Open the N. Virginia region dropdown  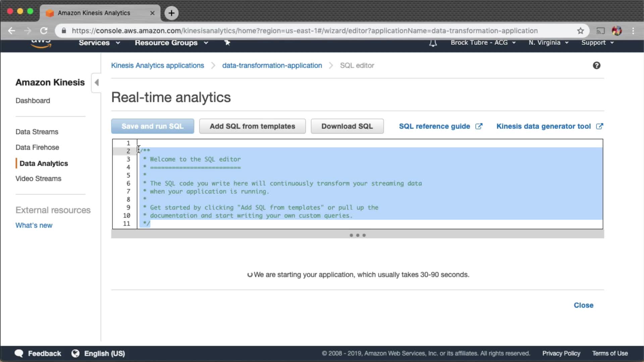point(548,43)
